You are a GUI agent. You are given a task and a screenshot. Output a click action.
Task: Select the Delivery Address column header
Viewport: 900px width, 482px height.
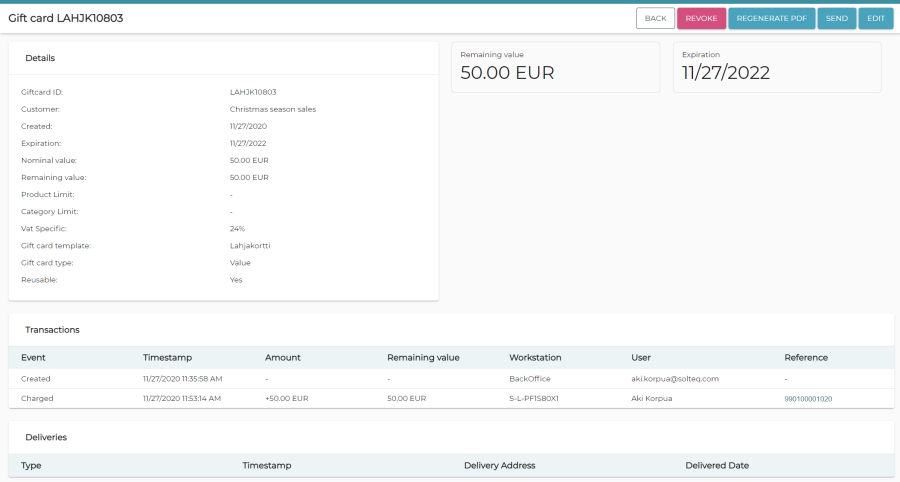(x=499, y=465)
